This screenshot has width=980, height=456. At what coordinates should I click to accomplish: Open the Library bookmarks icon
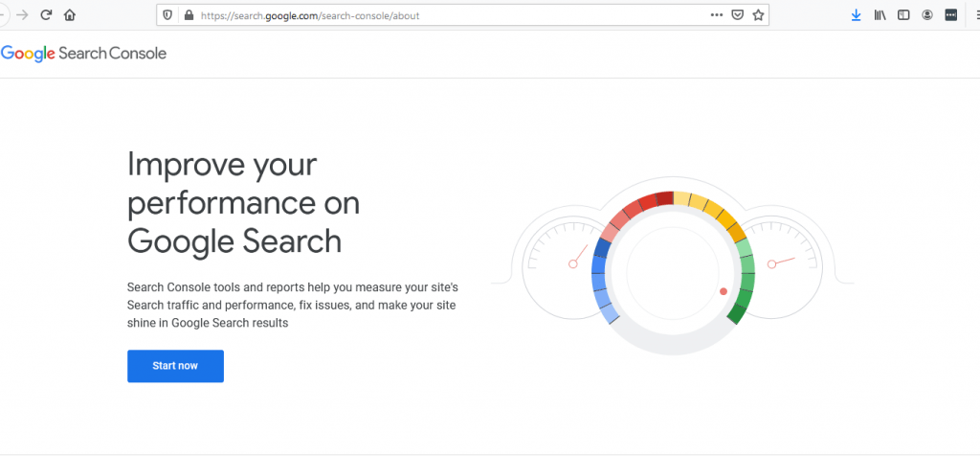coord(880,15)
